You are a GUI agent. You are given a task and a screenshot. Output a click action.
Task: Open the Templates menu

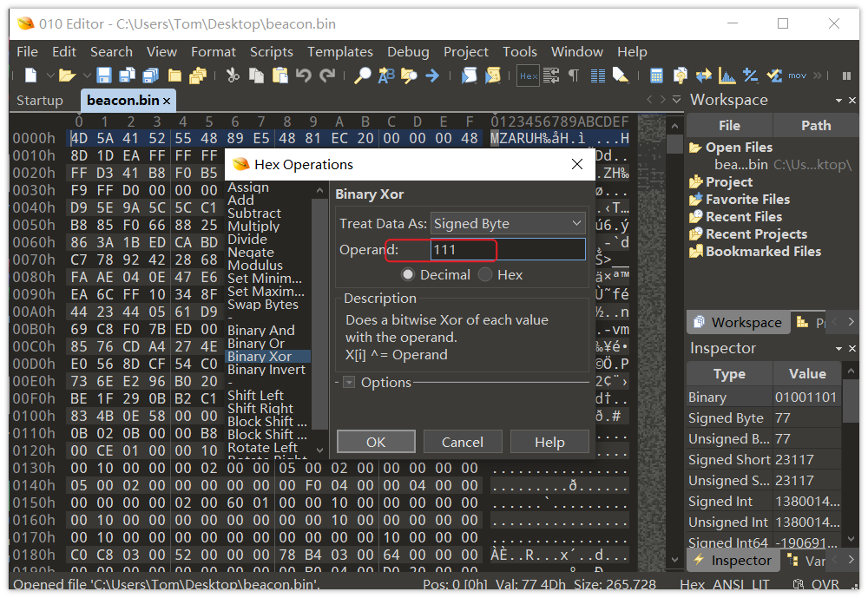(339, 52)
